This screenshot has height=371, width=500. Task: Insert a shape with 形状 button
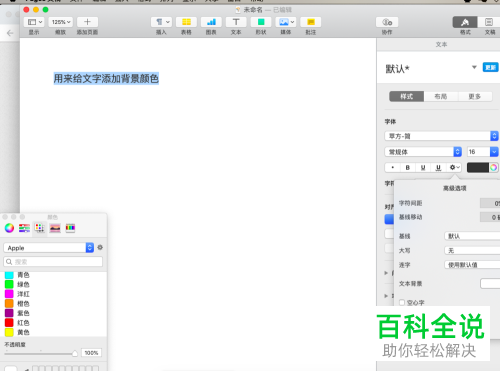(261, 22)
